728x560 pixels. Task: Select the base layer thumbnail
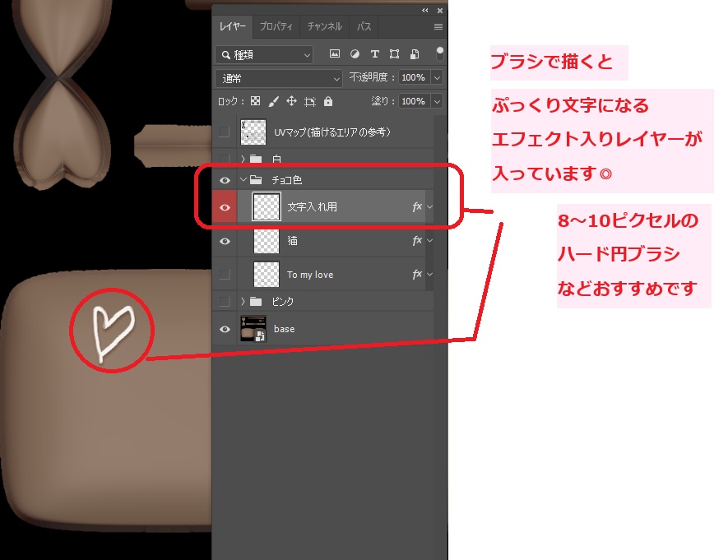253,329
